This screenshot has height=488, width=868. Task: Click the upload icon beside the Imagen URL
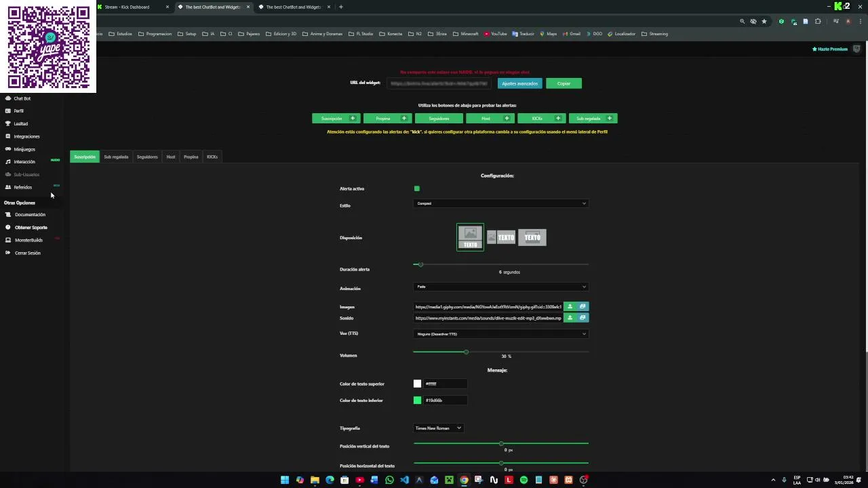coord(570,306)
